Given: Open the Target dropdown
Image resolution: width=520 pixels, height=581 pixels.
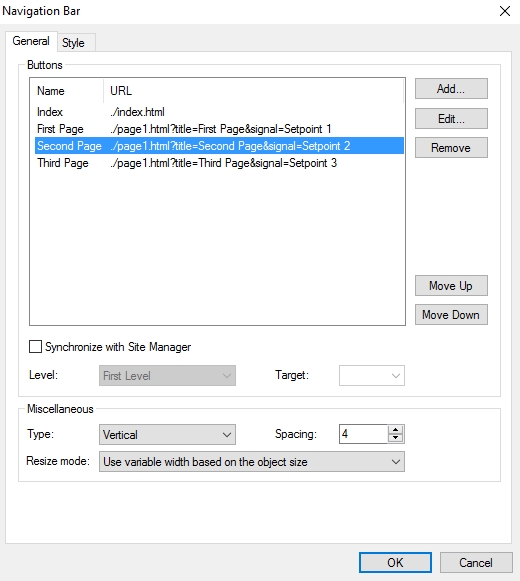Looking at the screenshot, I should (372, 375).
